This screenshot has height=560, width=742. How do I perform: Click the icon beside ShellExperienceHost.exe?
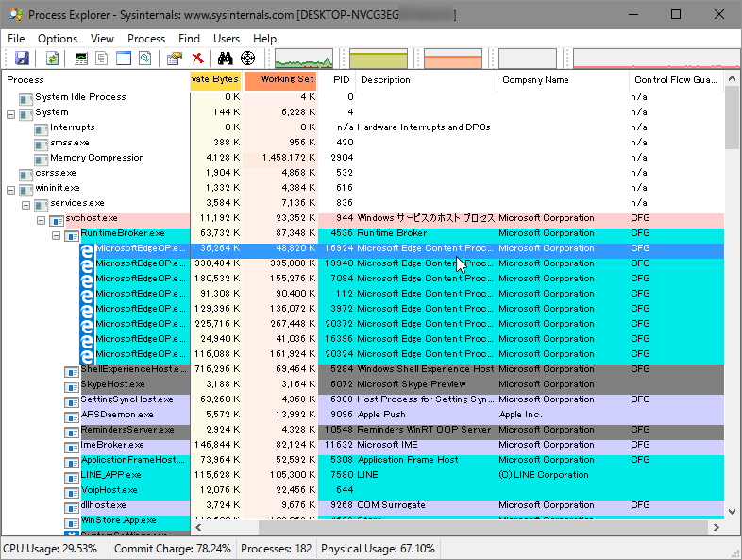point(72,371)
